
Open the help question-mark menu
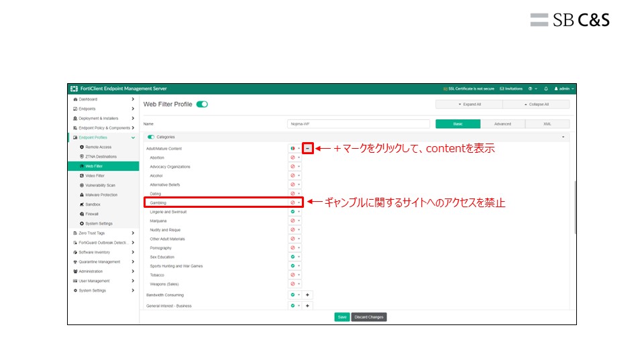pyautogui.click(x=532, y=88)
